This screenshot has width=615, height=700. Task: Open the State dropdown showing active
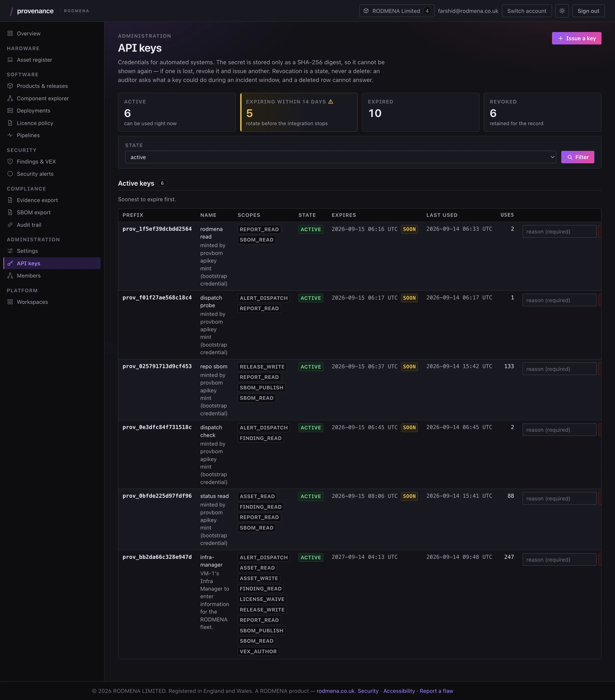click(341, 157)
